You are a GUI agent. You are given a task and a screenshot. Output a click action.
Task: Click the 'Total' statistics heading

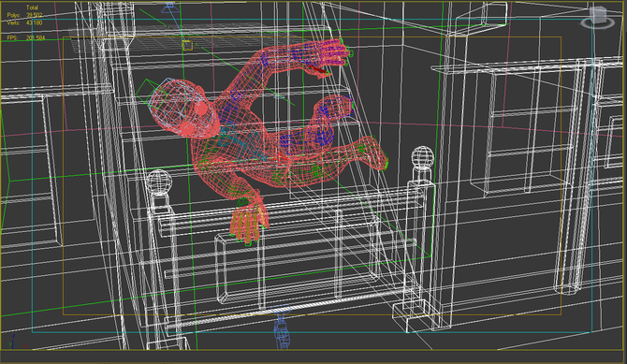coord(33,7)
